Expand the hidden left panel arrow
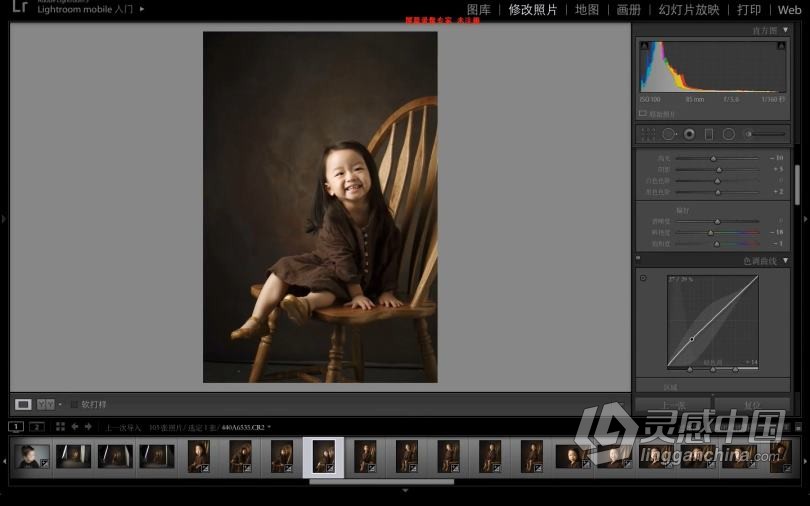 click(4, 219)
